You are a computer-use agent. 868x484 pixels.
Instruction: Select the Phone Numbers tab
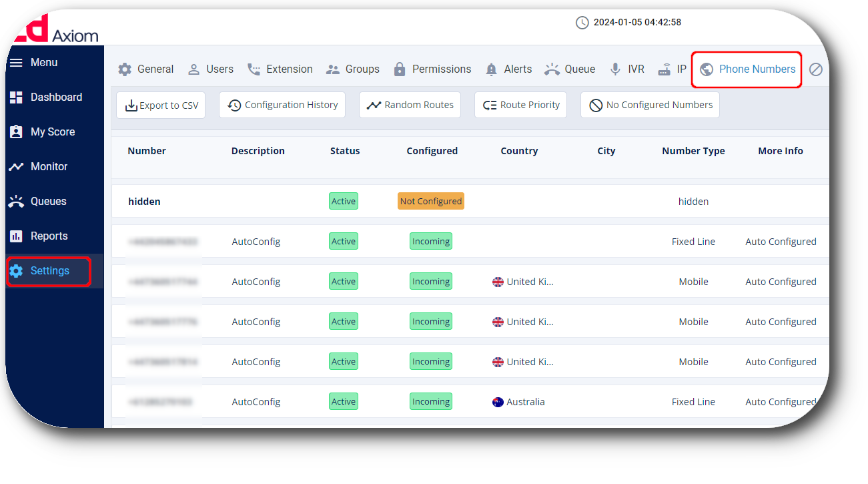[747, 69]
